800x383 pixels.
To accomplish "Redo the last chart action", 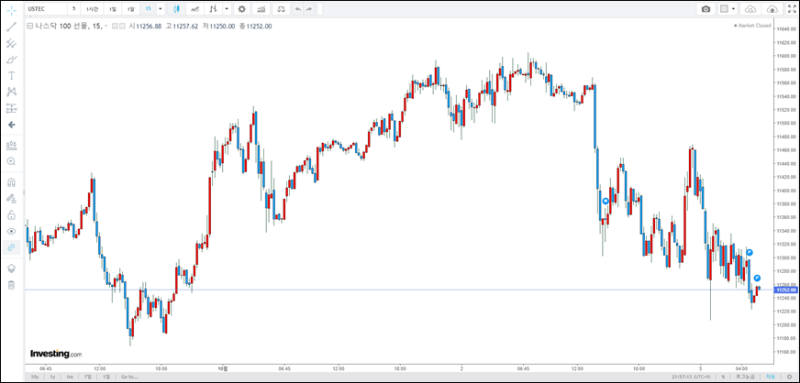I will click(309, 9).
